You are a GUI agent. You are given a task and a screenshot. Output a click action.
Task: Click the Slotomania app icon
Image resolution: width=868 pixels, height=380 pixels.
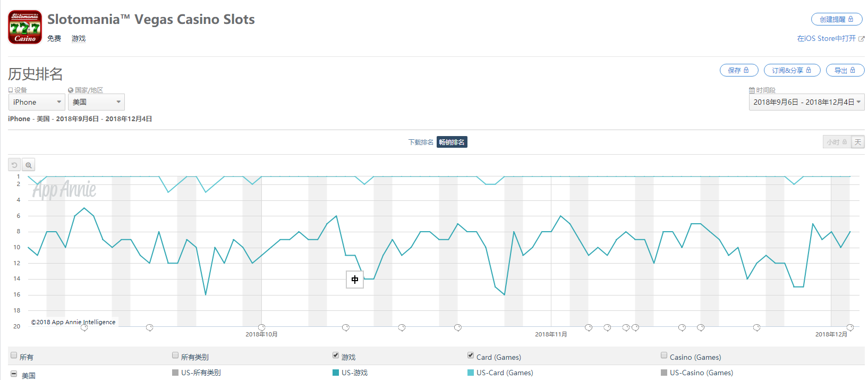25,27
